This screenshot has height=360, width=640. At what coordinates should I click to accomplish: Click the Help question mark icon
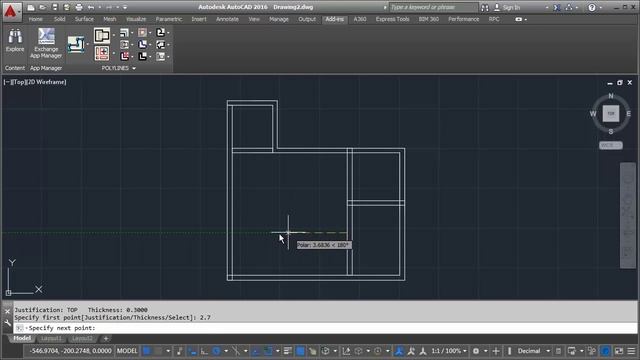pyautogui.click(x=592, y=7)
